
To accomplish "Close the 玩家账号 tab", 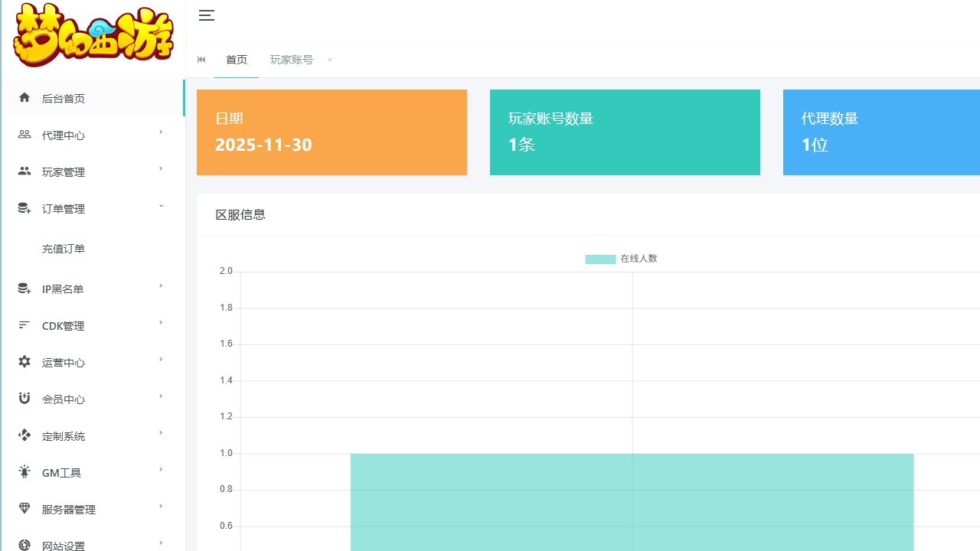I will (330, 60).
